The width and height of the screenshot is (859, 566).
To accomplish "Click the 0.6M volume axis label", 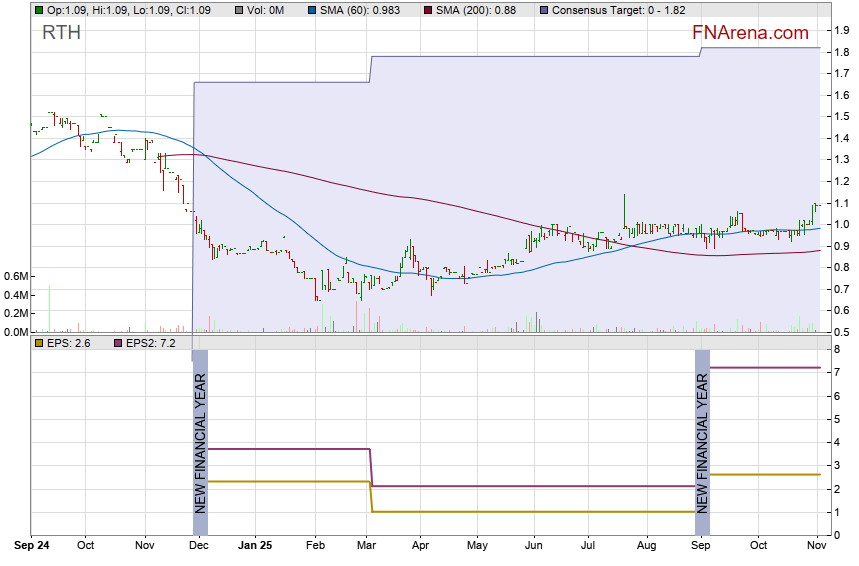I will (x=14, y=276).
